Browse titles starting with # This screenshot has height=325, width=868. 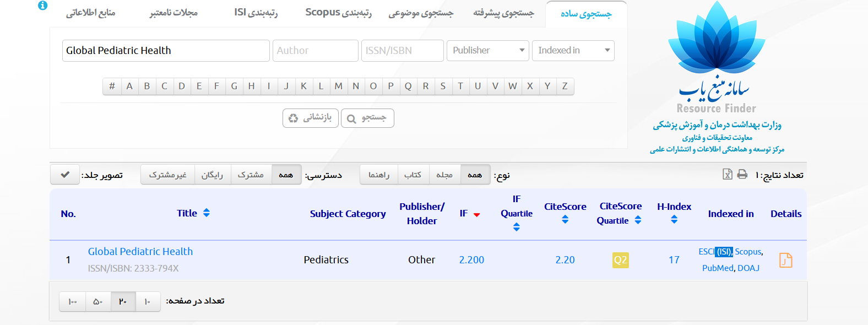[112, 86]
